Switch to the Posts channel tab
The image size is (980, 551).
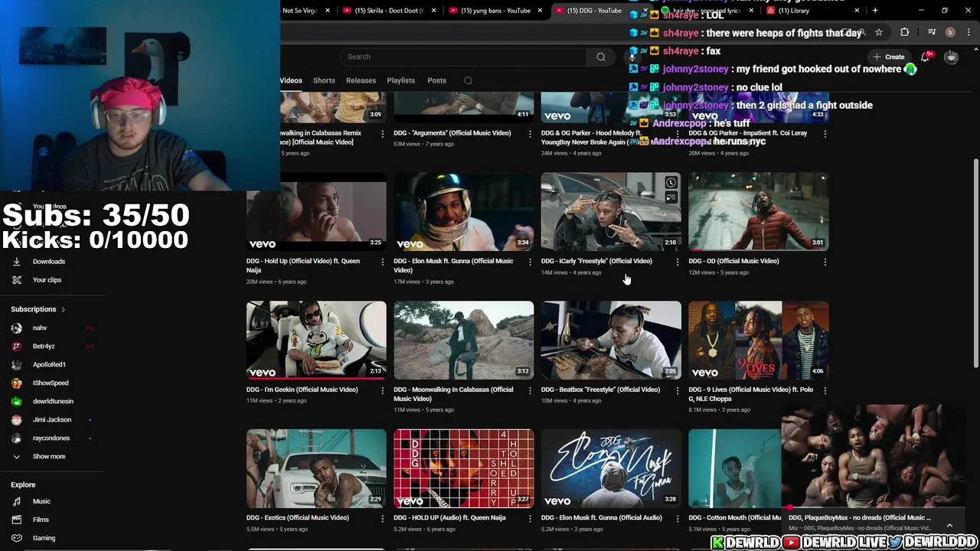[436, 80]
